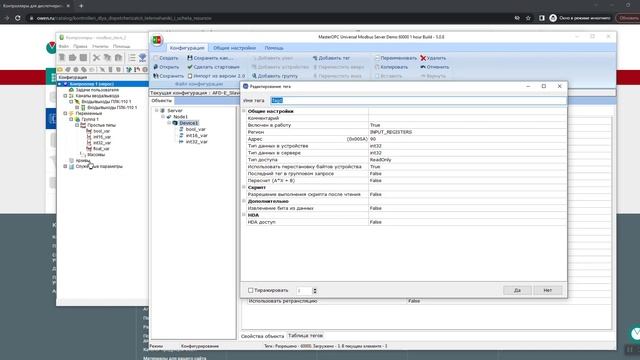
Task: Collapse Переменные branch in controller tree
Action: [x=65, y=113]
